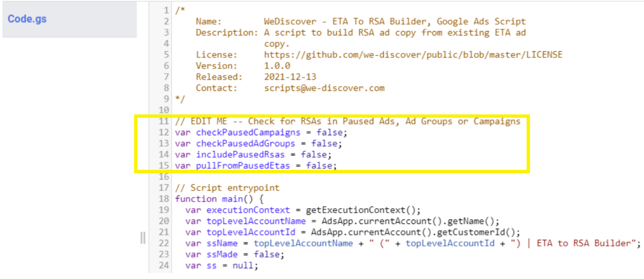Click the checkPausedAdGroups variable on line 13
This screenshot has width=644, height=279.
tap(245, 143)
